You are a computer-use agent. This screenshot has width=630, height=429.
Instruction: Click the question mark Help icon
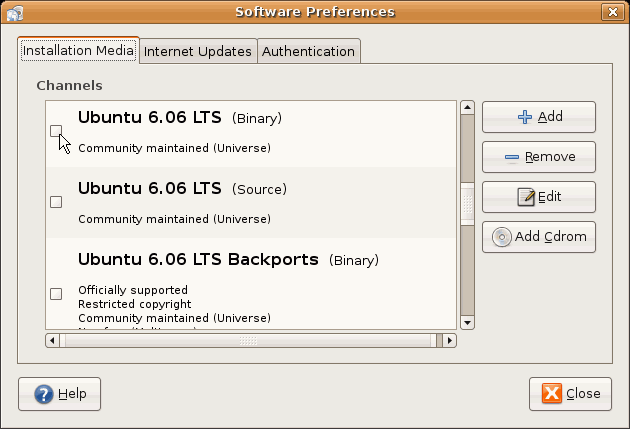click(44, 394)
